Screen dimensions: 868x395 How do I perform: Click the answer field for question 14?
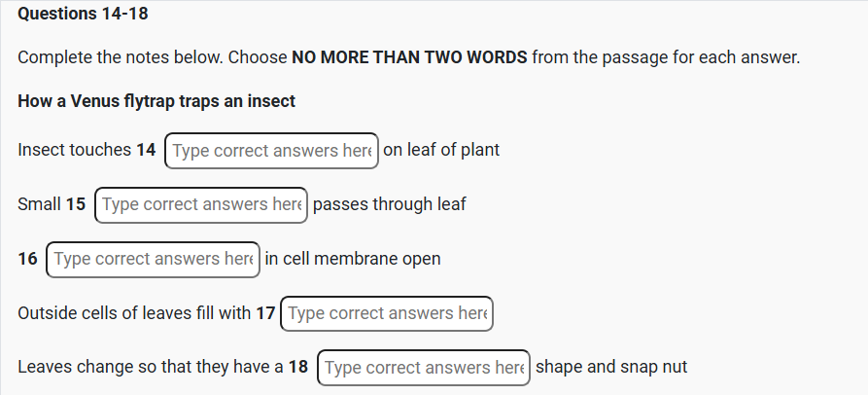click(x=271, y=151)
